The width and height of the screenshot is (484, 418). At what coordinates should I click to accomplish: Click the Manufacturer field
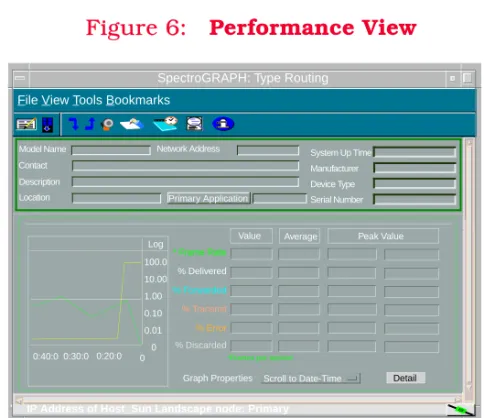point(415,168)
